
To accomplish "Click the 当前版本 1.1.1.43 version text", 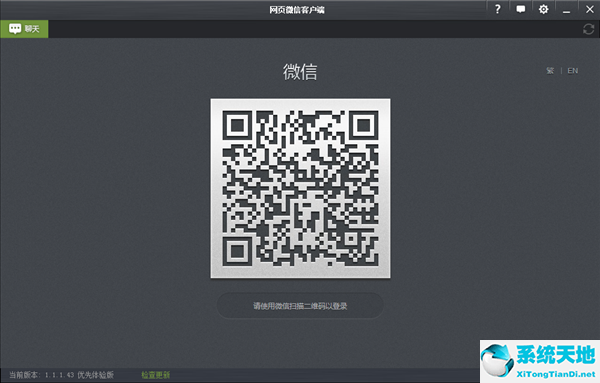I will (x=61, y=375).
